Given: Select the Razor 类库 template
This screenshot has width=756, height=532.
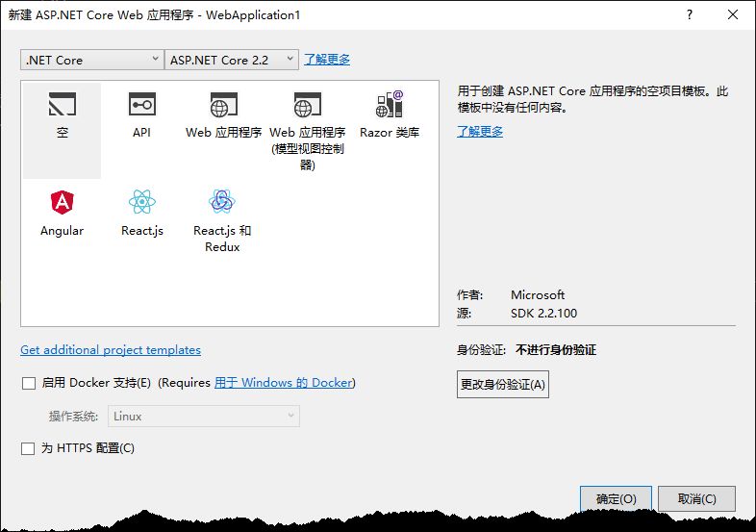Looking at the screenshot, I should pyautogui.click(x=390, y=114).
